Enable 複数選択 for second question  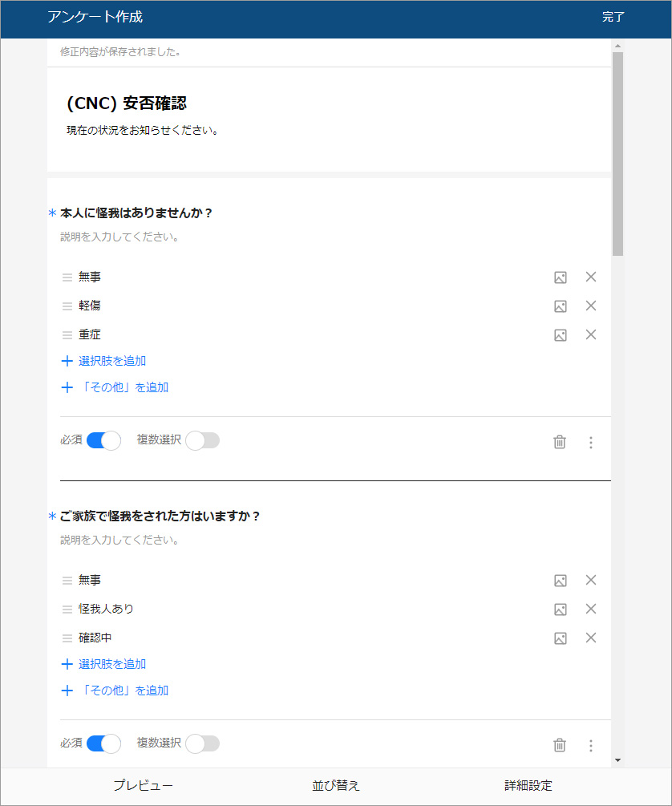(x=202, y=743)
